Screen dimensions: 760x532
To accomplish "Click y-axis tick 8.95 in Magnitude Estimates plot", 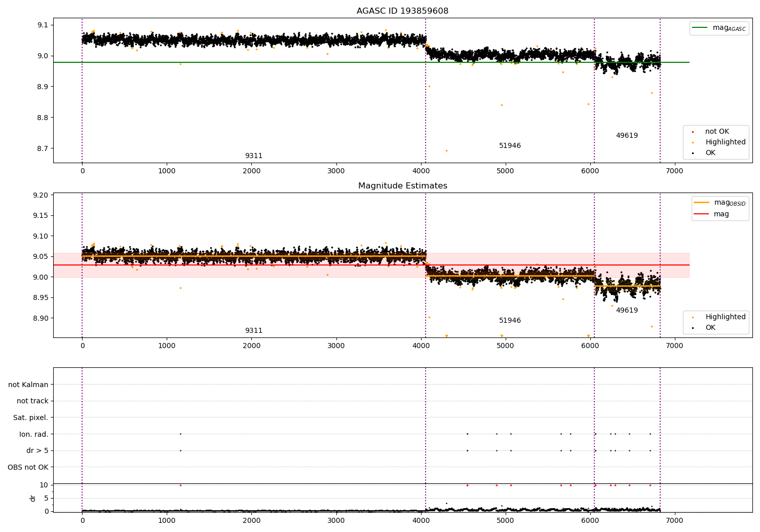I will [41, 298].
